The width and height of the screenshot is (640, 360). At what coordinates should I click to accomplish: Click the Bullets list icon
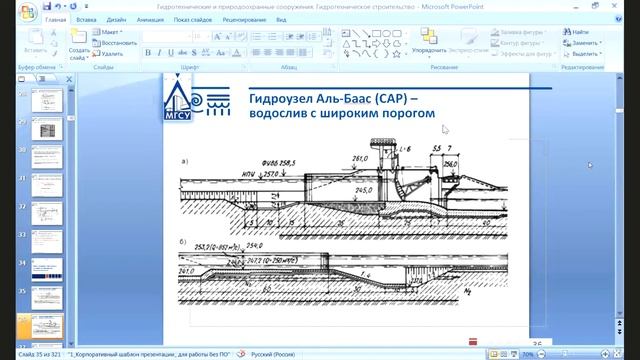click(x=257, y=37)
